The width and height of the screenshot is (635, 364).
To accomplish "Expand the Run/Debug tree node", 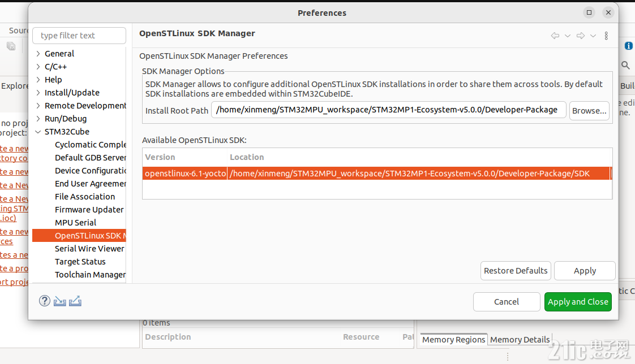I will 38,119.
